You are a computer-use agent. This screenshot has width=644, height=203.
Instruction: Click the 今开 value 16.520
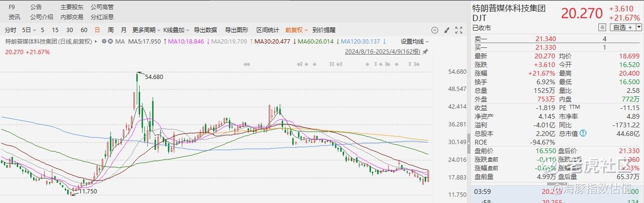(630, 65)
